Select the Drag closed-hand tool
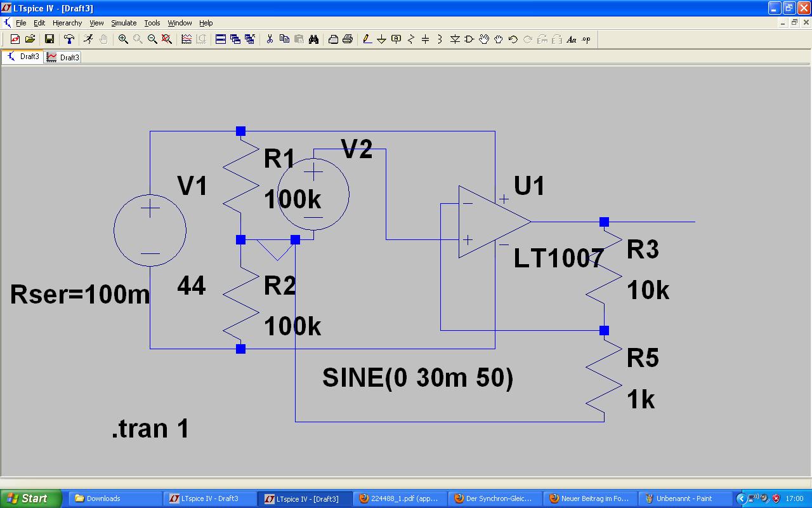Screen dimensions: 812x508 tap(499, 39)
